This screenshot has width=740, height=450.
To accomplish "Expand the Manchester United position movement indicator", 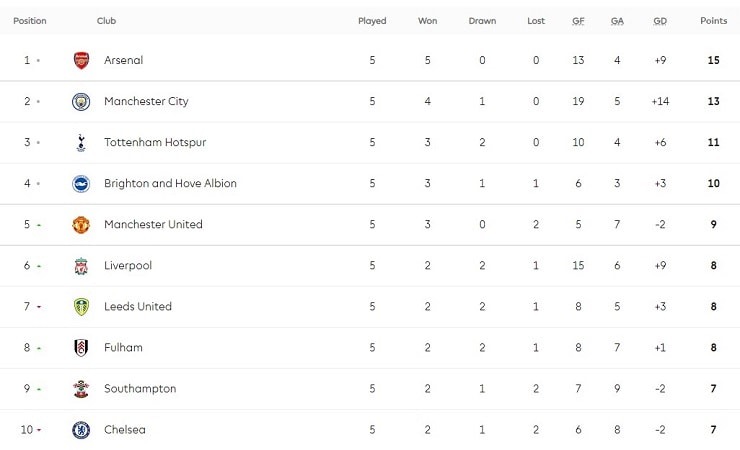I will point(39,225).
